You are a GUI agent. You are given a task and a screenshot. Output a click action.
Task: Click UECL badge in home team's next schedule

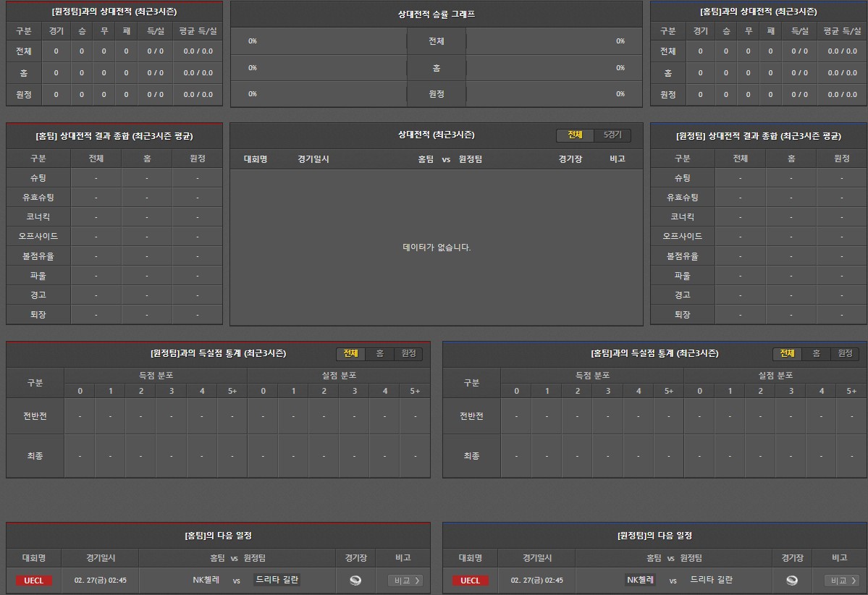(34, 581)
